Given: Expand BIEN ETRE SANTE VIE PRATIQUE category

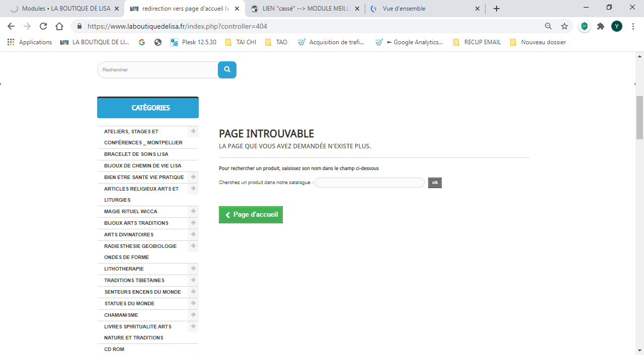Looking at the screenshot, I should click(193, 177).
